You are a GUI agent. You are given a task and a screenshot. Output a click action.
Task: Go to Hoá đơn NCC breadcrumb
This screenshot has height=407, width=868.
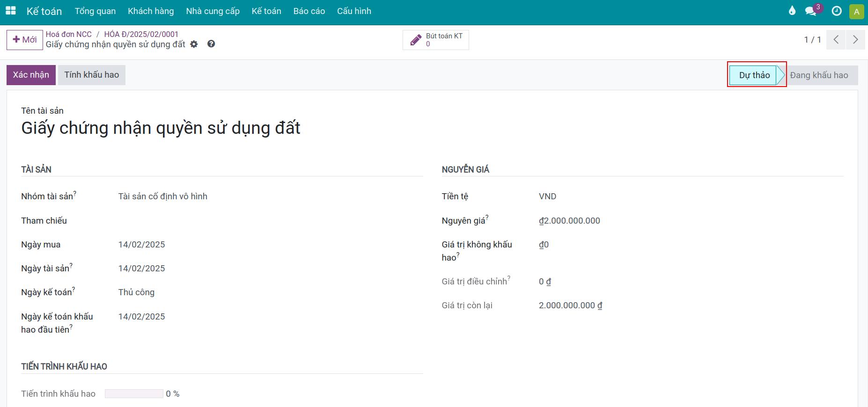[69, 34]
